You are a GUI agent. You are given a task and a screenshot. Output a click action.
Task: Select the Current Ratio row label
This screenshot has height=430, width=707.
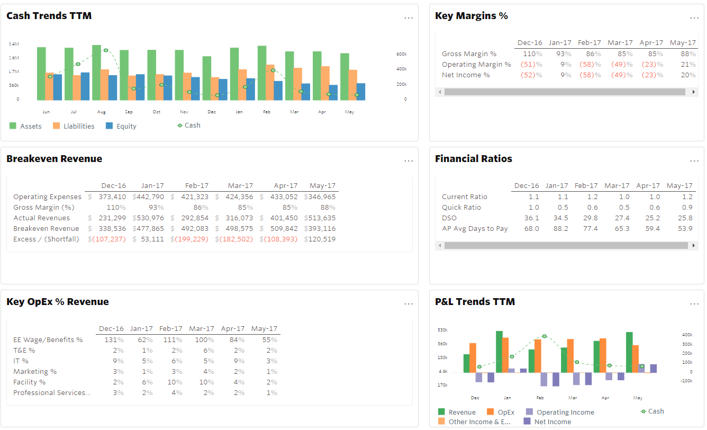[x=464, y=197]
